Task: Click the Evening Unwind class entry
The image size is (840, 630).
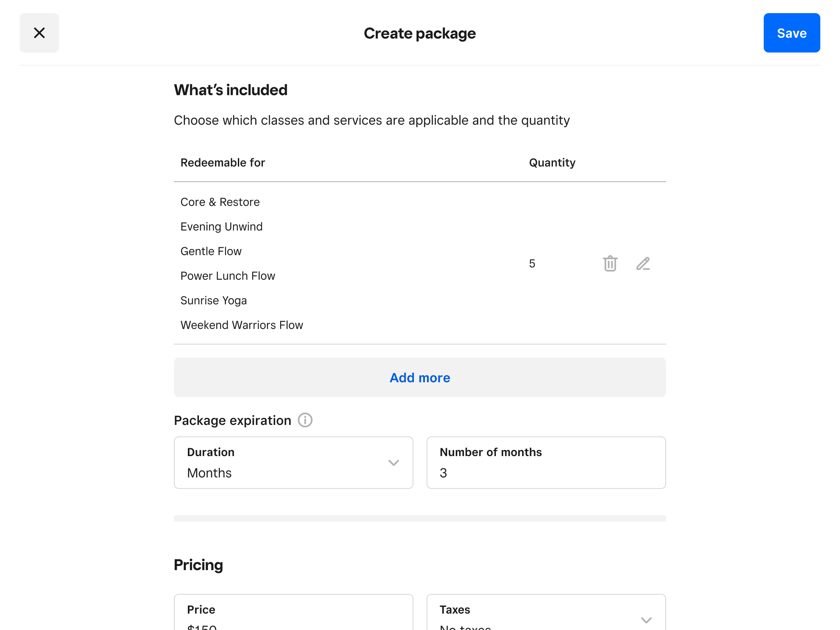Action: pyautogui.click(x=221, y=227)
